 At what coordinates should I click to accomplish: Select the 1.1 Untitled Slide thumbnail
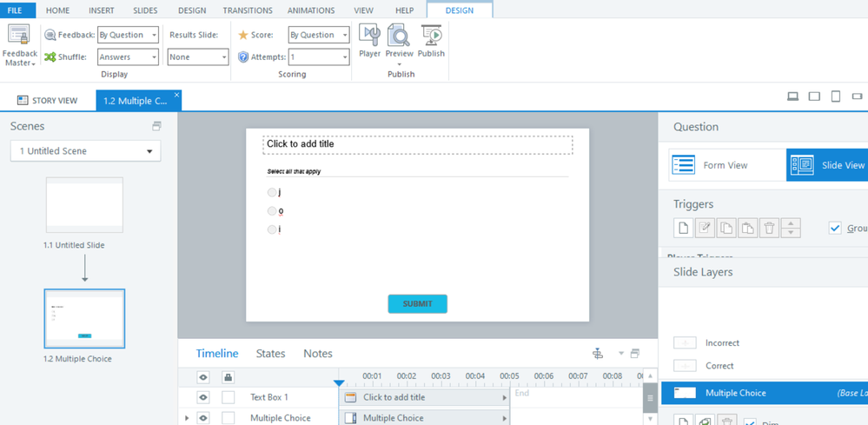[x=84, y=205]
